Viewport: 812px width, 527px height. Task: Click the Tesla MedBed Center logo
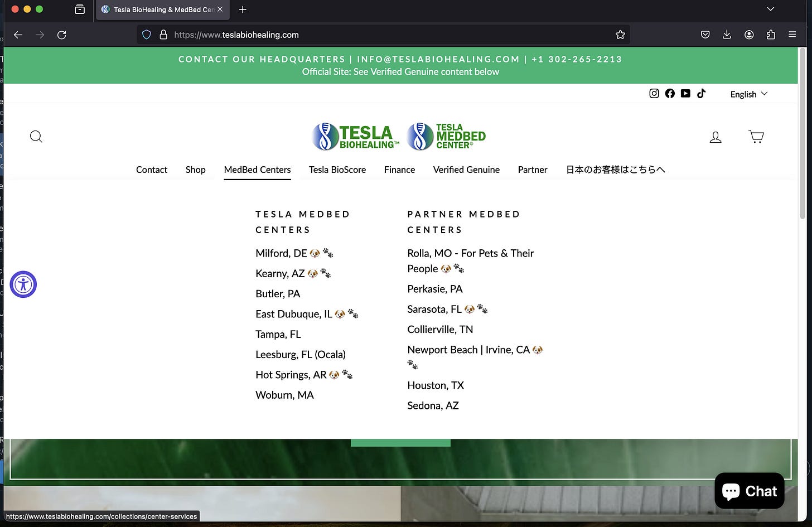click(x=446, y=137)
